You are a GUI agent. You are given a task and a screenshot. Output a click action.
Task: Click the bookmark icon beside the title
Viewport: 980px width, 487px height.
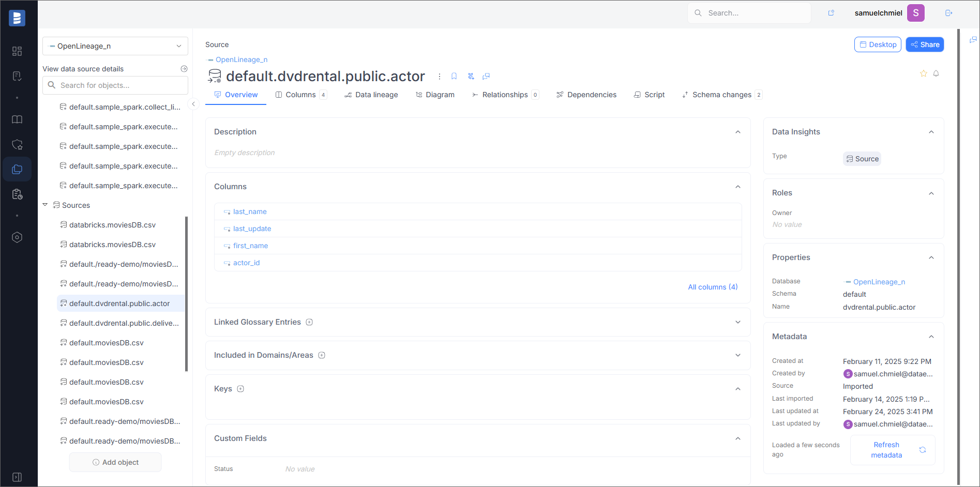click(x=454, y=77)
